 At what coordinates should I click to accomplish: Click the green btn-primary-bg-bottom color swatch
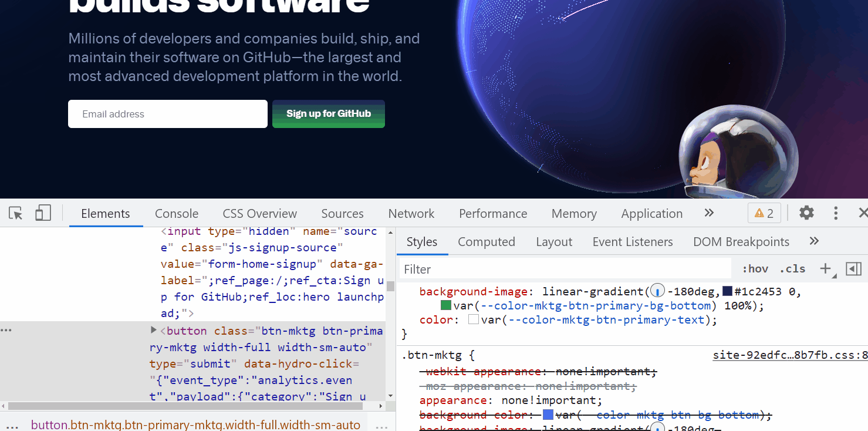(x=446, y=305)
